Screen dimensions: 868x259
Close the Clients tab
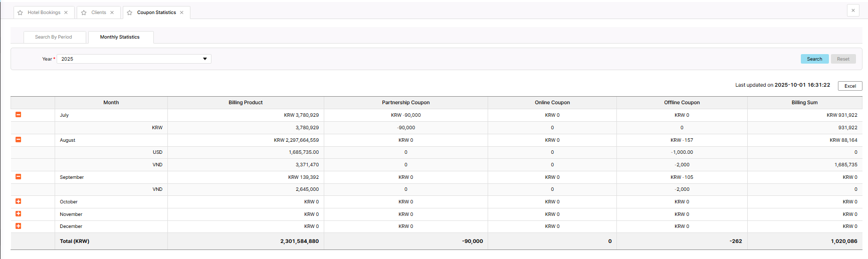(x=112, y=13)
